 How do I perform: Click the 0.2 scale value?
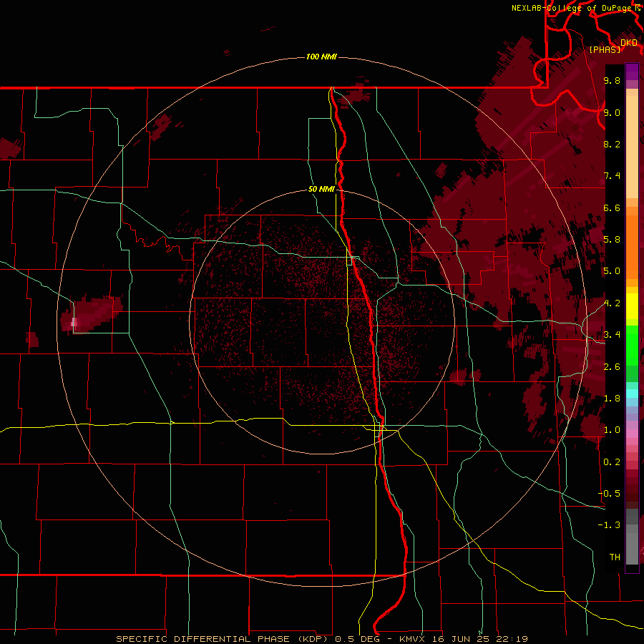[x=612, y=462]
